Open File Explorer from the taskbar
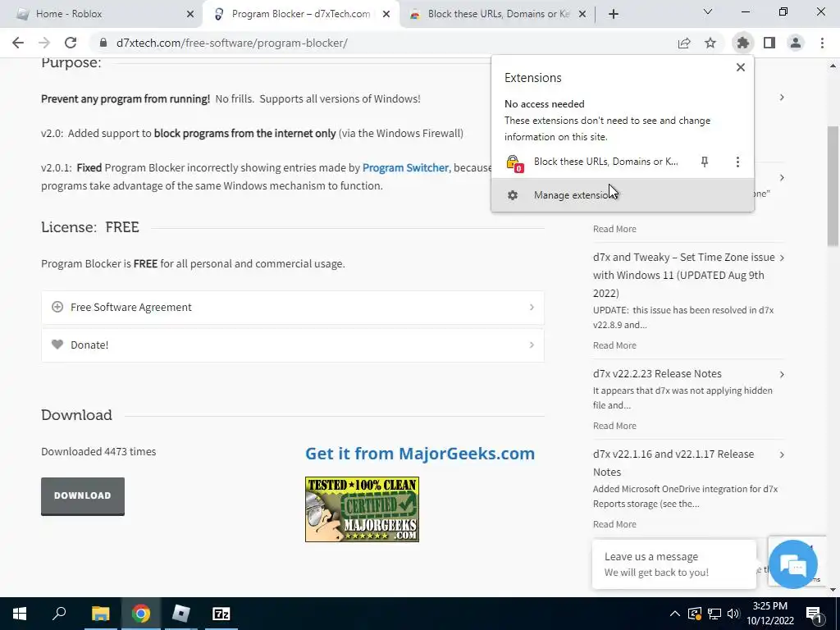840x630 pixels. [x=100, y=614]
